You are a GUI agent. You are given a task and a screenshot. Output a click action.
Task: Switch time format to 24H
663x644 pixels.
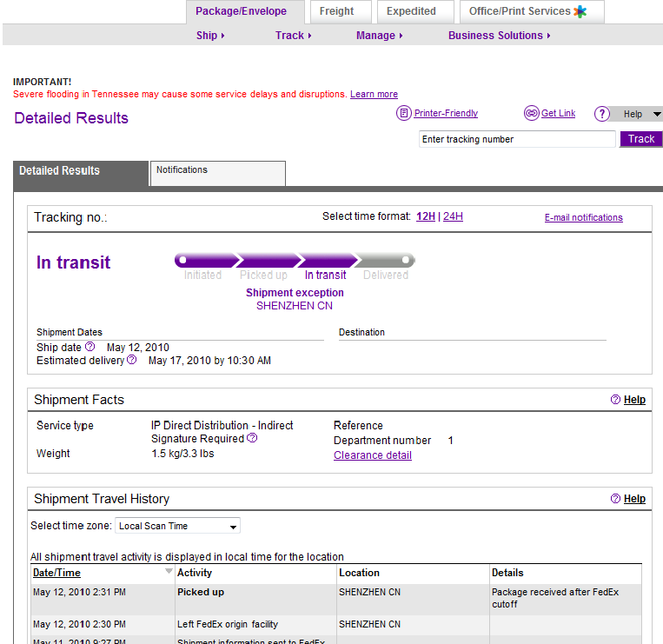[x=453, y=216]
